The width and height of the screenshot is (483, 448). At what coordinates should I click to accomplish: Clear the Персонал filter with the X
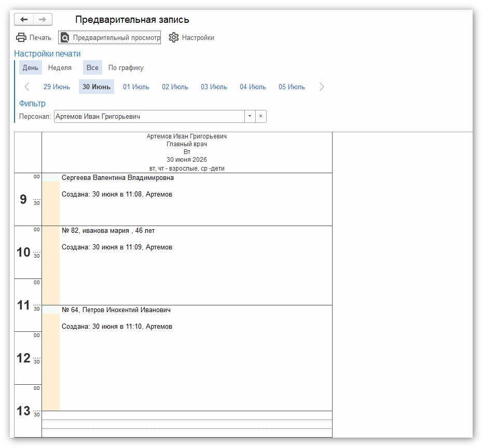click(x=260, y=116)
